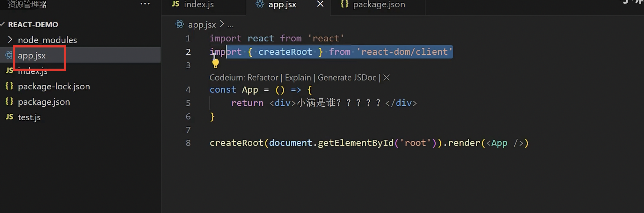This screenshot has height=213, width=644.
Task: Click the app.jsx breadcrumb item
Action: pyautogui.click(x=202, y=25)
